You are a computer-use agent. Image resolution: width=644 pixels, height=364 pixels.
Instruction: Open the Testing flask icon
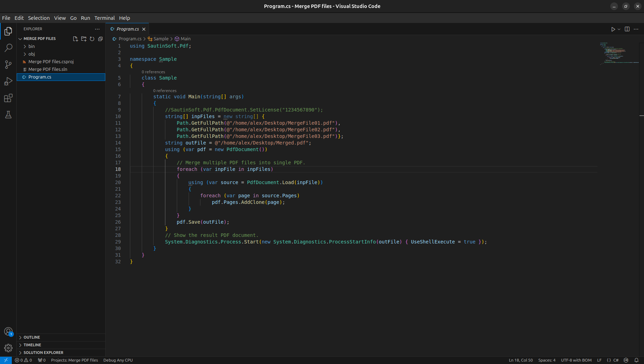tap(8, 115)
